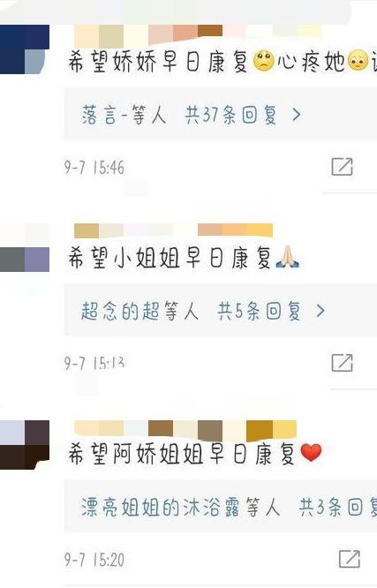The height and width of the screenshot is (588, 377).
Task: Click the praying hands emoji
Action: tap(287, 257)
